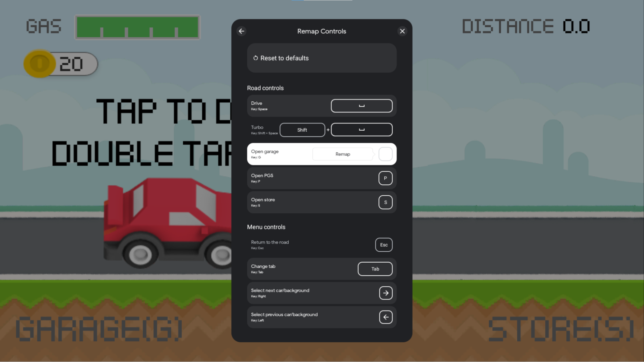Click the Remap button for Open garage
This screenshot has height=362, width=644.
pyautogui.click(x=343, y=154)
